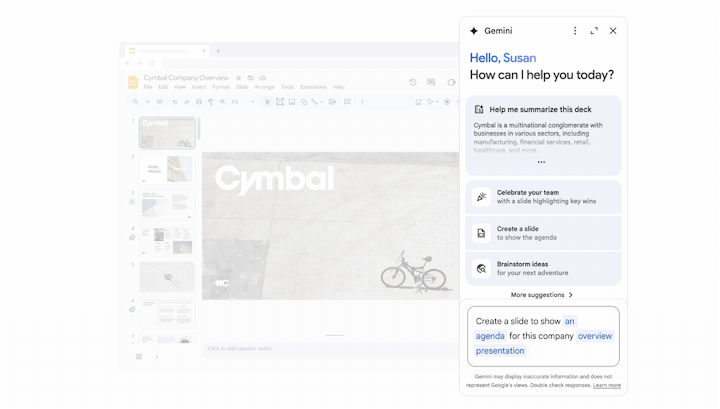The image size is (720, 409).
Task: Click the Gemini sparkle logo icon
Action: [474, 31]
